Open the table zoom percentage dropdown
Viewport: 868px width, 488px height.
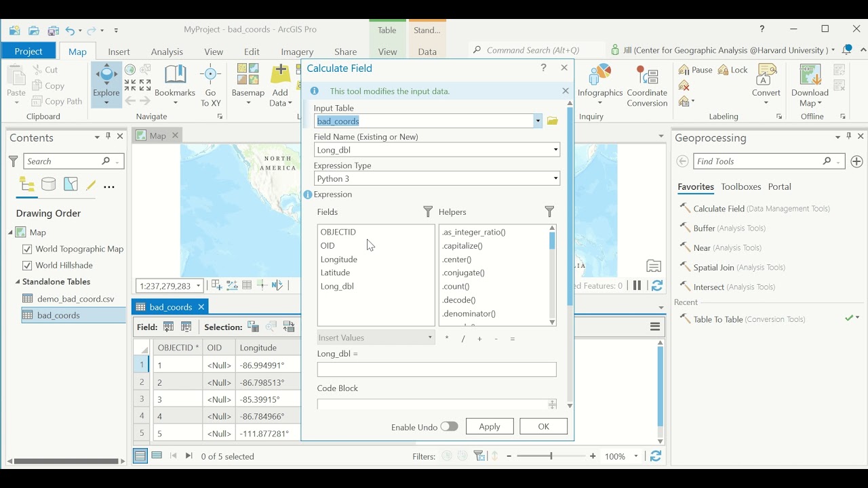pyautogui.click(x=636, y=456)
